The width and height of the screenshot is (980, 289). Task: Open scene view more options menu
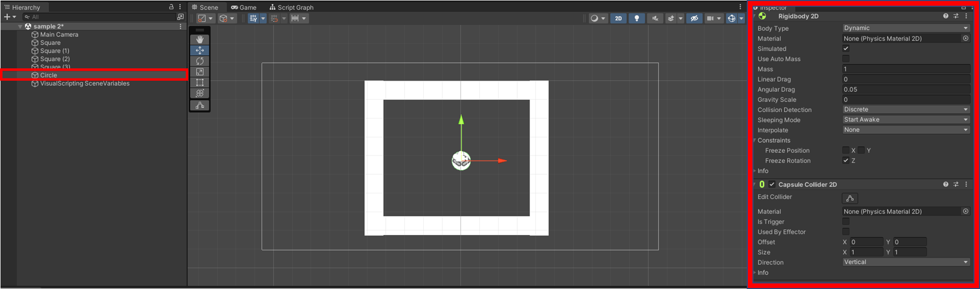(740, 7)
